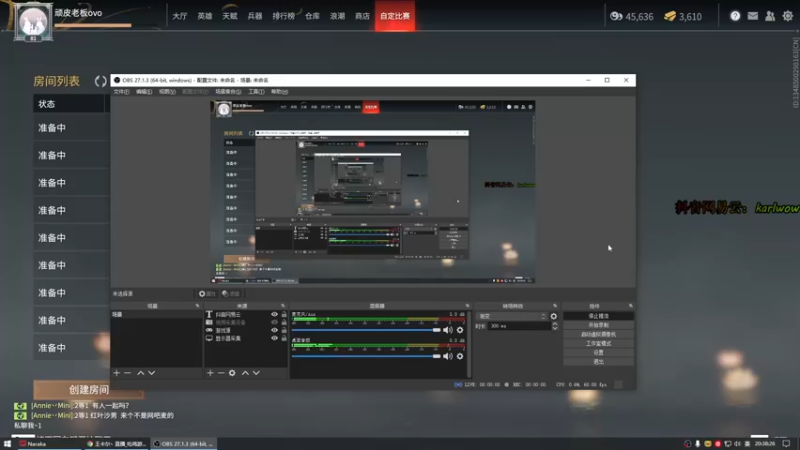Click the gold bar currency icon
Image resolution: width=800 pixels, height=450 pixels.
coord(670,16)
